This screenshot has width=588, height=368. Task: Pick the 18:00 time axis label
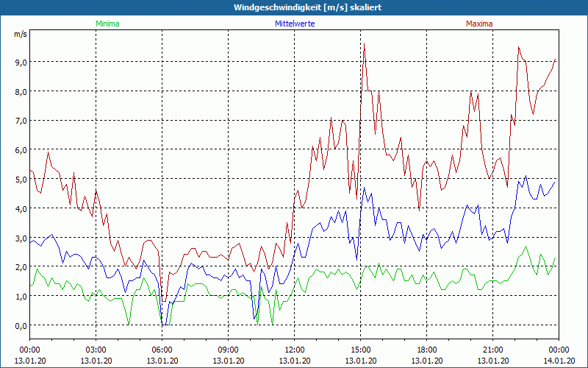(427, 349)
